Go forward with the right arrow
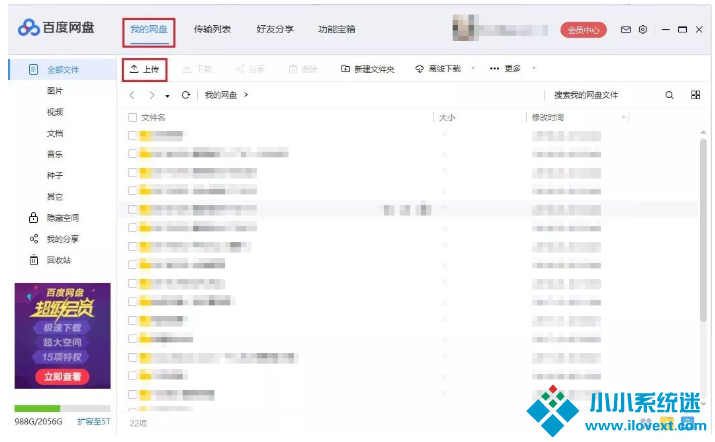 point(152,95)
